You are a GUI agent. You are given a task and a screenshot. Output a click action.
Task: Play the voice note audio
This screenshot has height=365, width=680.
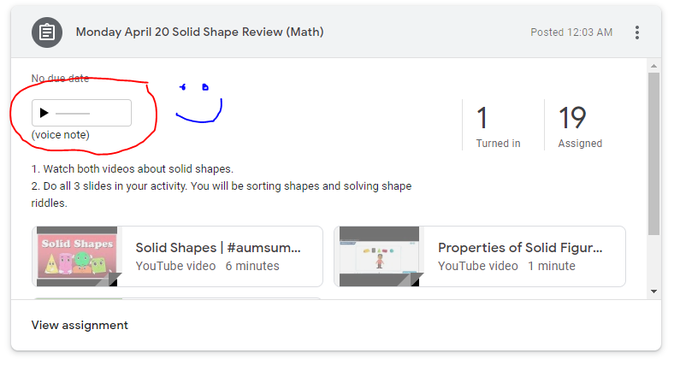point(44,113)
